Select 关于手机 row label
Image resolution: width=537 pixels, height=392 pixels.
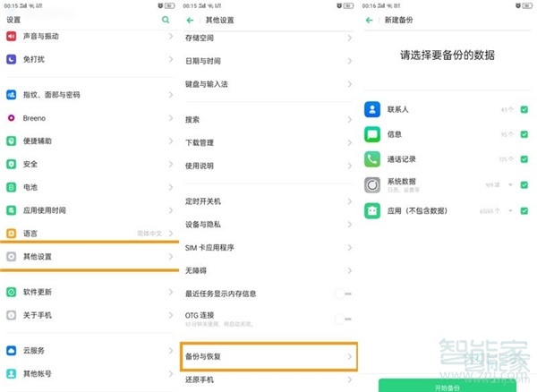point(38,315)
